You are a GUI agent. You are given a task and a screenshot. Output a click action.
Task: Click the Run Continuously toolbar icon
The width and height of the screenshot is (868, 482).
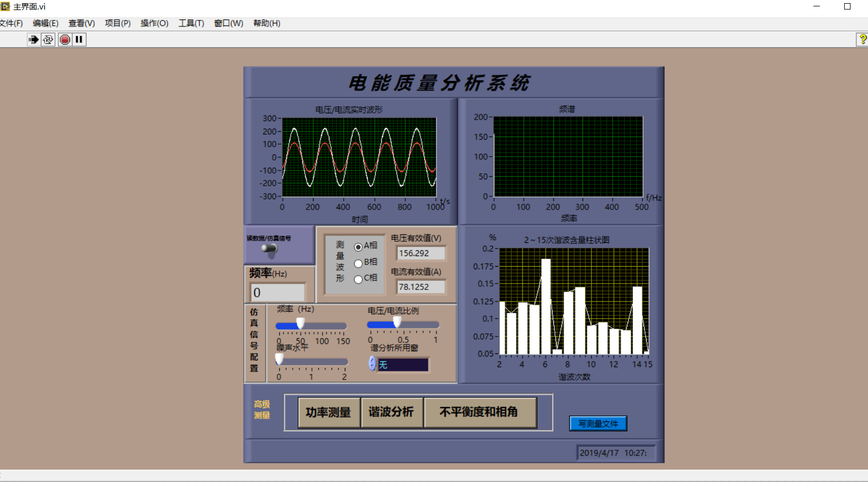[48, 40]
